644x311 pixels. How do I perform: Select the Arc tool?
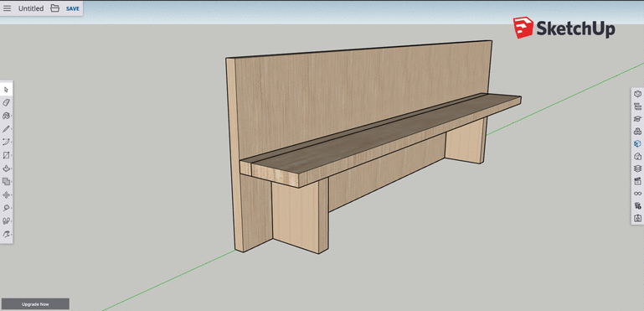point(6,142)
